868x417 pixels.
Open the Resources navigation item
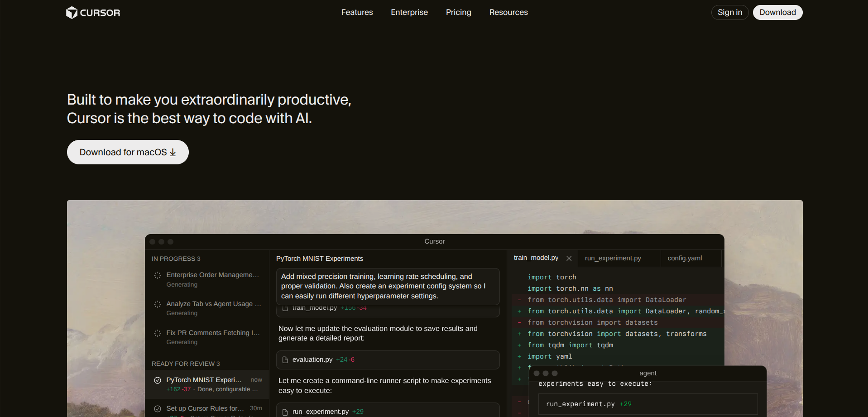508,12
